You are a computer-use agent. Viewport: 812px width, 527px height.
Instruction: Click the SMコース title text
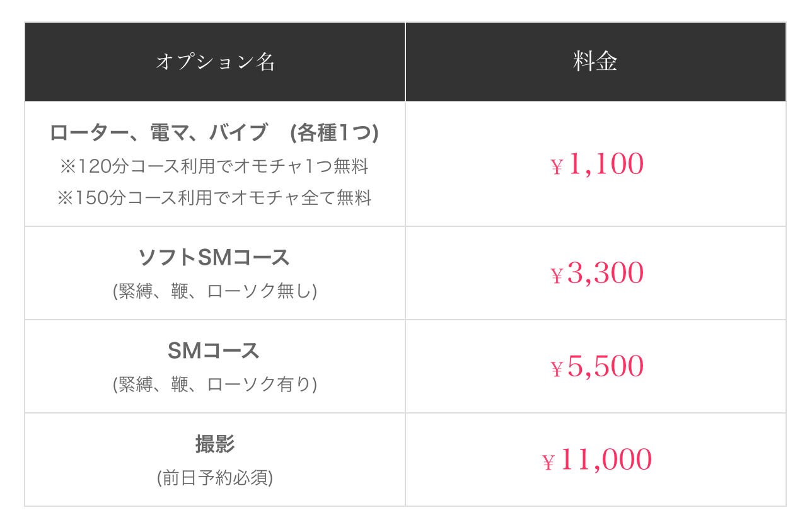(214, 351)
